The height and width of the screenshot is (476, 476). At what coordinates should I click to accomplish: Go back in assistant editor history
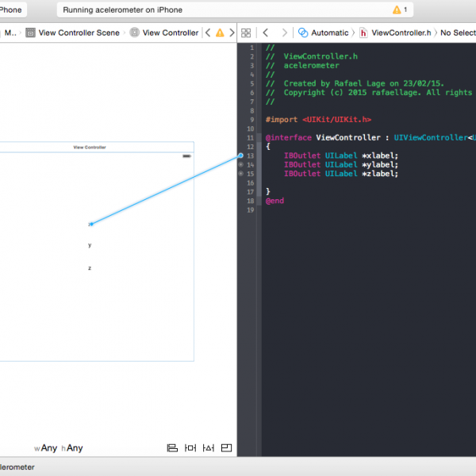click(x=266, y=33)
